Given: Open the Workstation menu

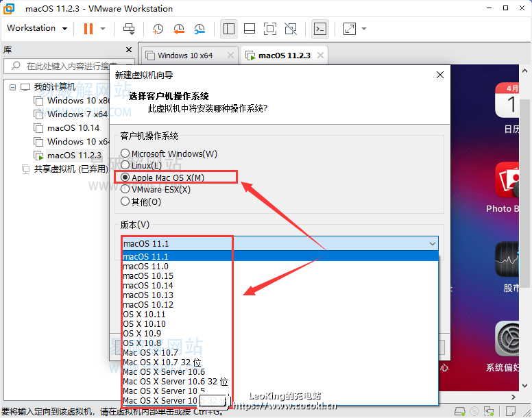Looking at the screenshot, I should coord(36,28).
